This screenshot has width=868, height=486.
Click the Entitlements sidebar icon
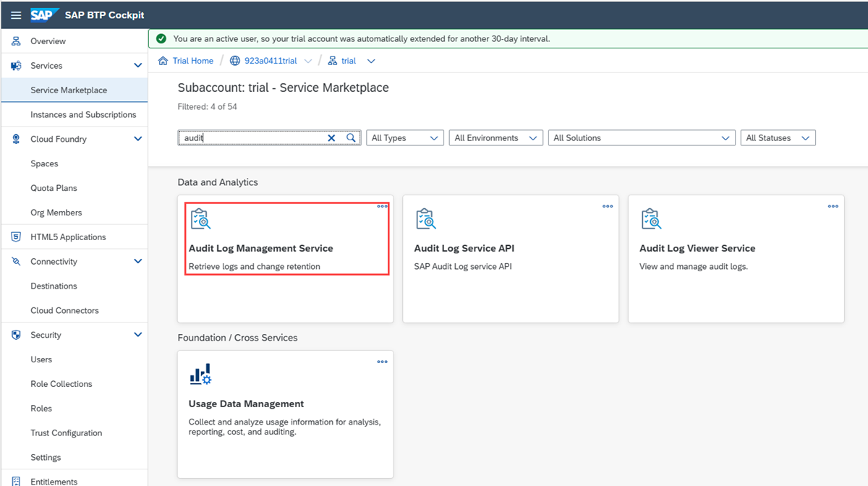(x=16, y=481)
